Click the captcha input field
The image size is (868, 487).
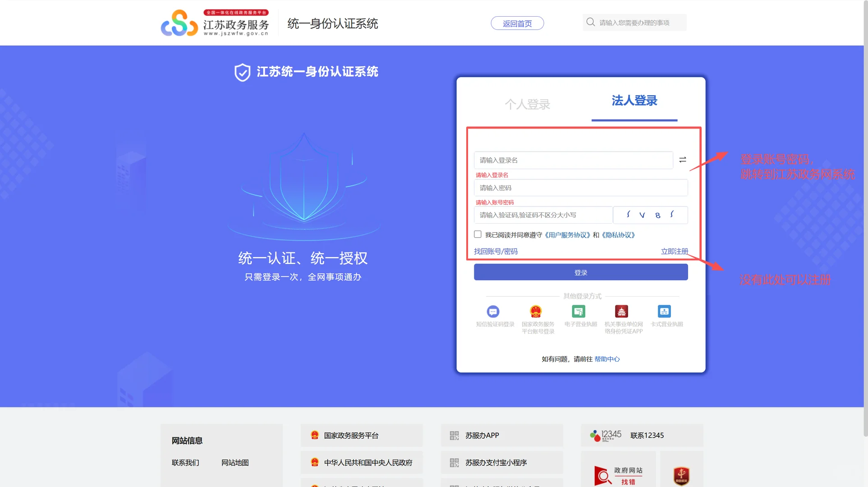pos(541,215)
